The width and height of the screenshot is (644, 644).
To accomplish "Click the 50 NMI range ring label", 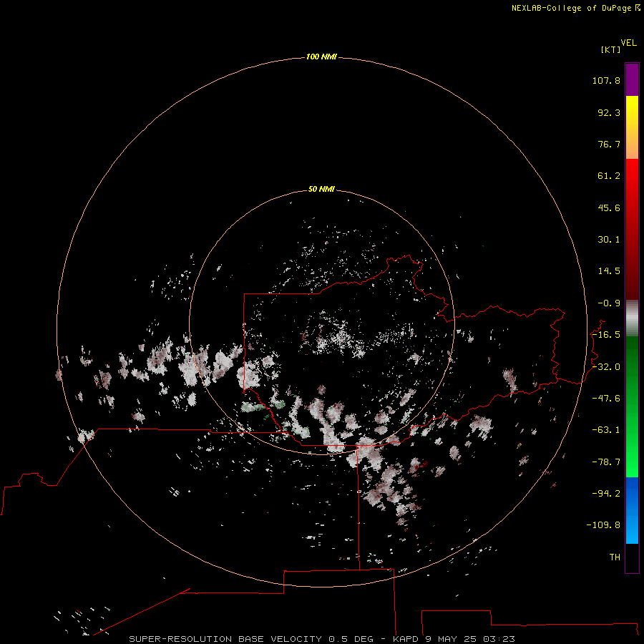I will 321,190.
